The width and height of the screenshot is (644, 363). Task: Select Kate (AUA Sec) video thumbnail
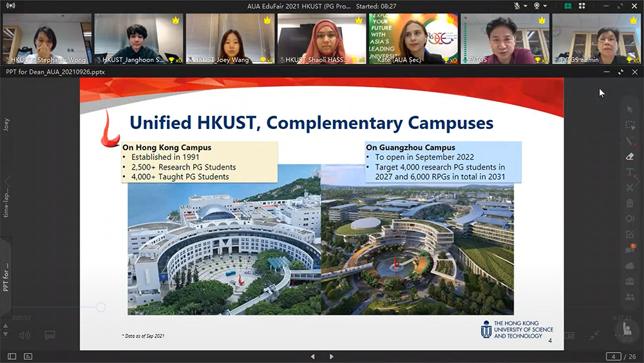pos(413,39)
